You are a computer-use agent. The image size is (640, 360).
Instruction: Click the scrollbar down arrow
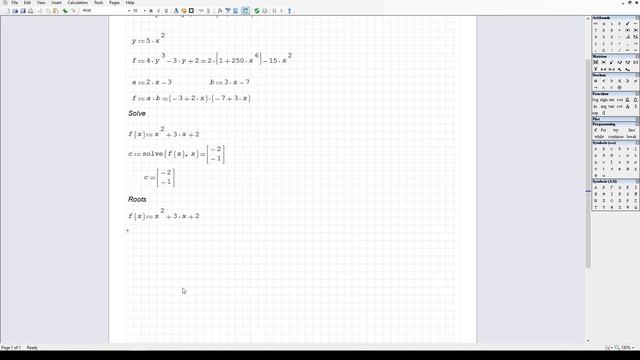tap(588, 341)
